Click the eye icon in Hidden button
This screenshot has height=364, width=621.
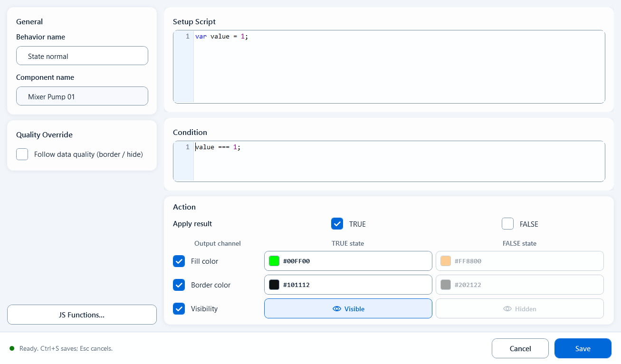(x=507, y=309)
